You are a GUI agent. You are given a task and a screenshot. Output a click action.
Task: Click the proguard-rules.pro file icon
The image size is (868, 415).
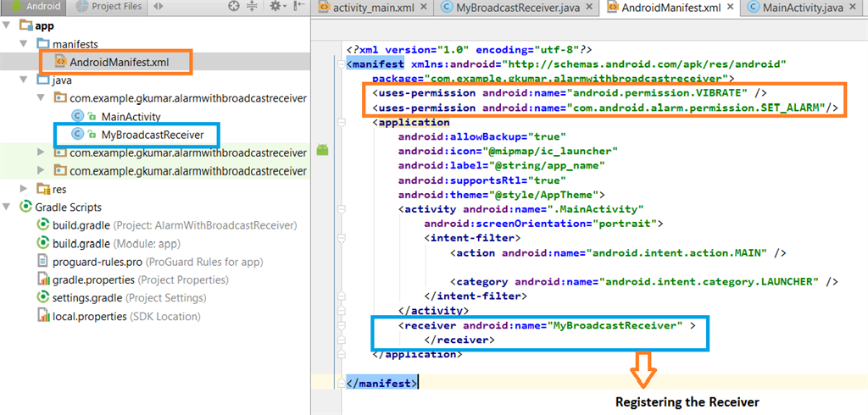[x=42, y=262]
